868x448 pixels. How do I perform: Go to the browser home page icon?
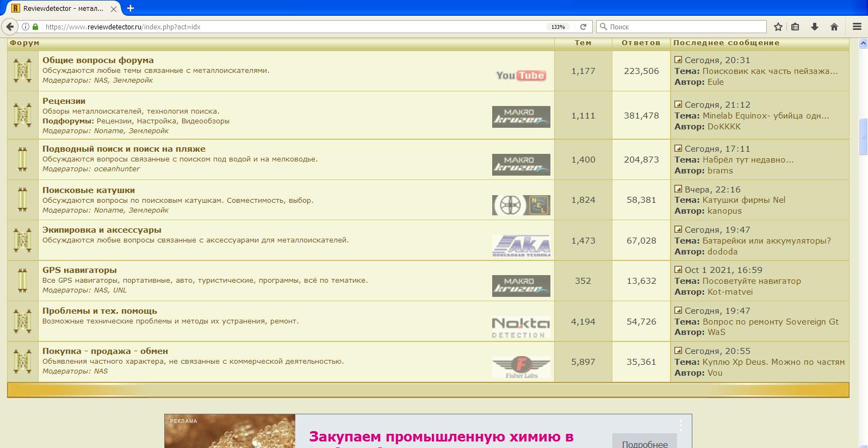tap(834, 27)
